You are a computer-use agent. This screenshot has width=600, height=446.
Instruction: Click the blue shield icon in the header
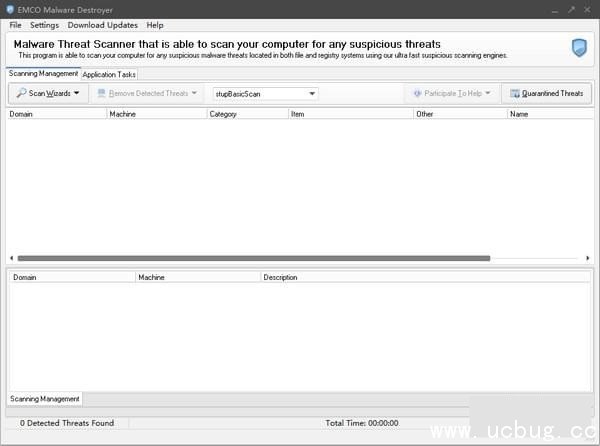coord(579,48)
